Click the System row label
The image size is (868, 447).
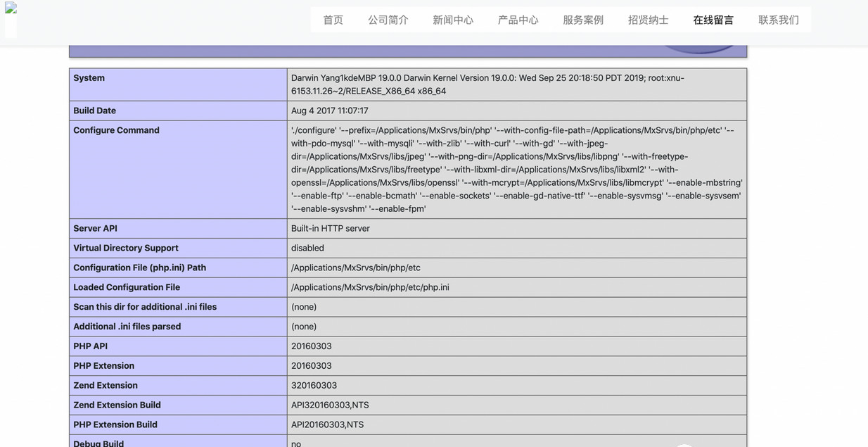[x=89, y=78]
